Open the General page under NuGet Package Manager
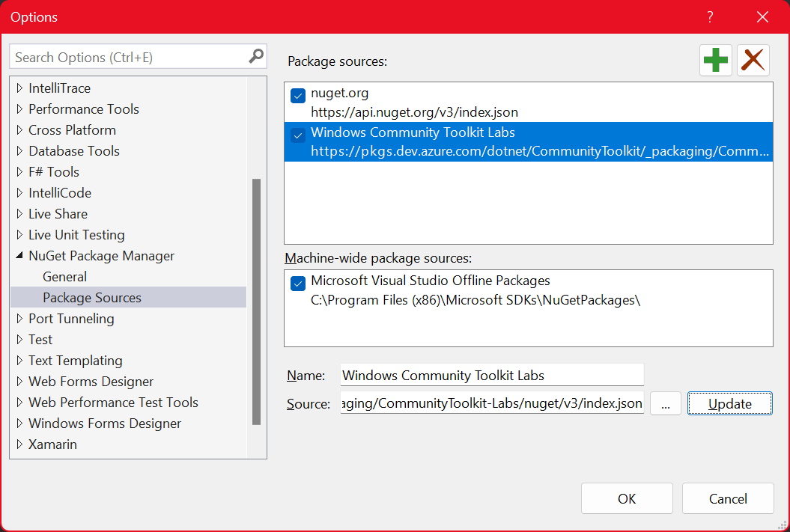The width and height of the screenshot is (790, 532). pos(64,276)
